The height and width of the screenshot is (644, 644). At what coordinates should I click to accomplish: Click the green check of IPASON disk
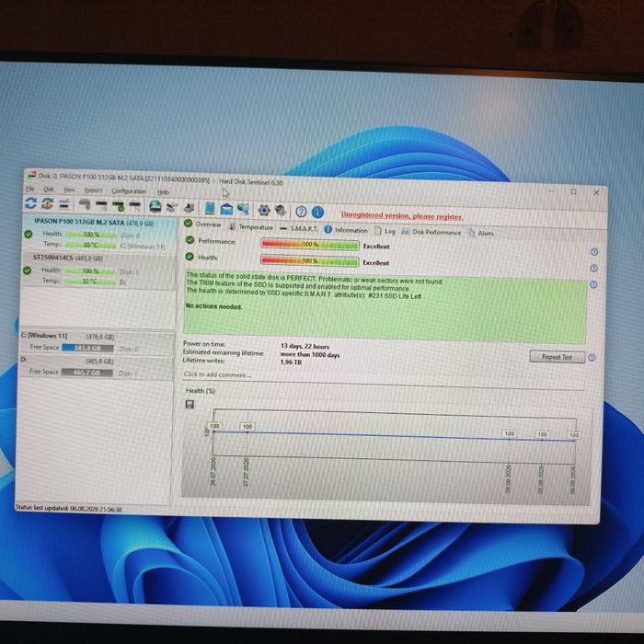(29, 234)
